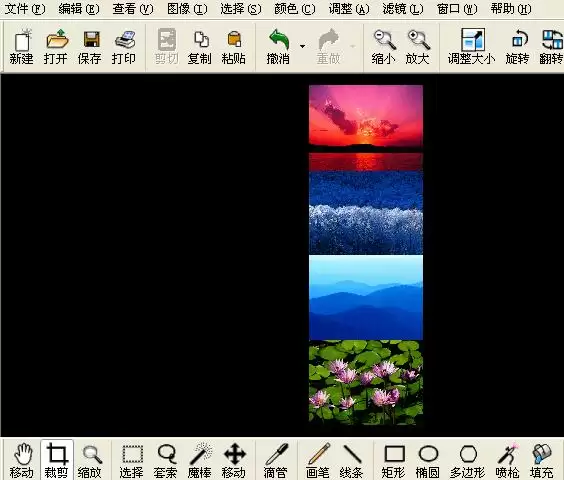
Task: Click the pink water lilies photo
Action: [366, 383]
